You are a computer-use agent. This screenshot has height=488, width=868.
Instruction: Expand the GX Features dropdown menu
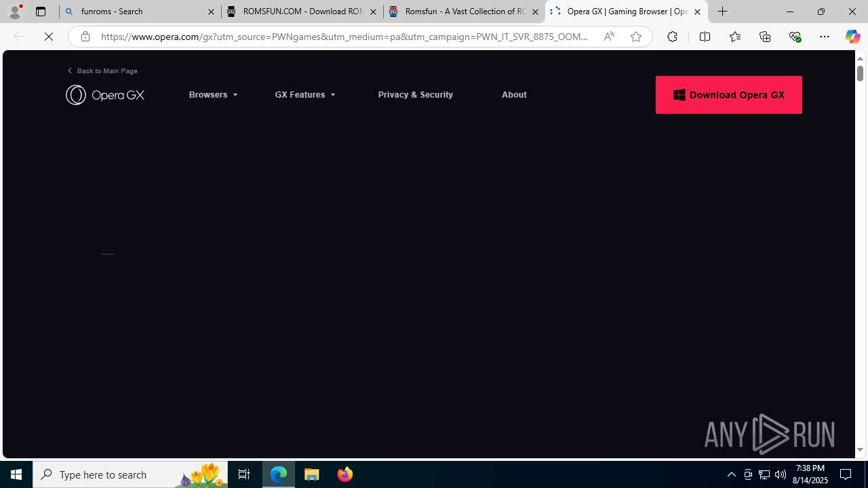[x=305, y=95]
